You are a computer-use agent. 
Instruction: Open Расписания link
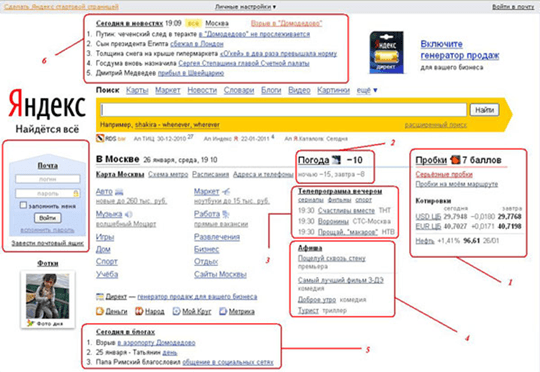[x=210, y=174]
